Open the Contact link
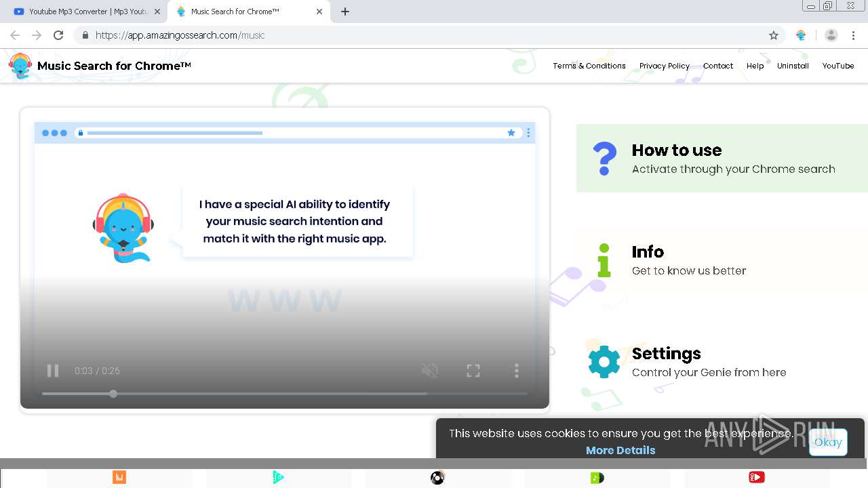The width and height of the screenshot is (868, 488). click(x=718, y=66)
